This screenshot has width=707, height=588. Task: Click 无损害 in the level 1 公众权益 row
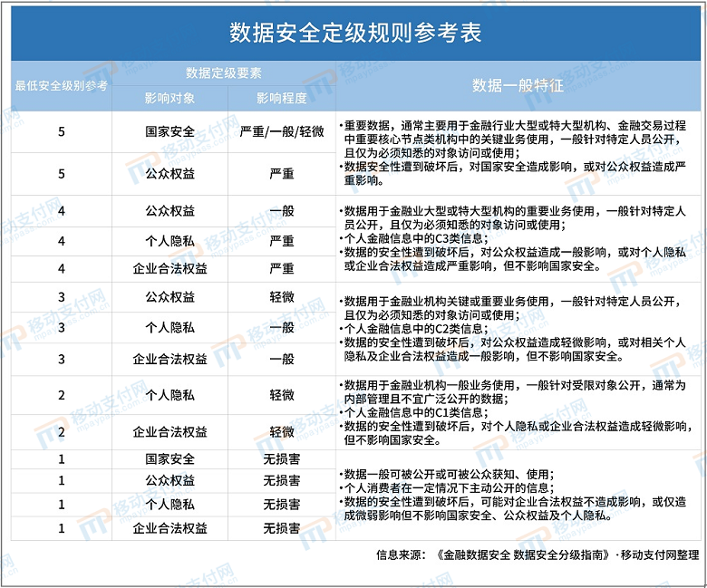pyautogui.click(x=282, y=480)
